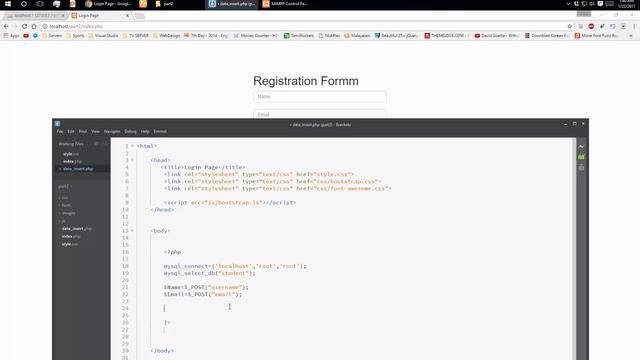This screenshot has height=360, width=640.
Task: Collapse the head tag fold on line 3
Action: 132,160
